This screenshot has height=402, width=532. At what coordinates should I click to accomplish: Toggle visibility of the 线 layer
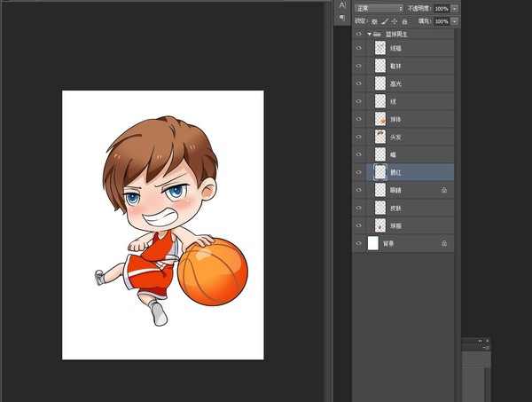point(358,101)
